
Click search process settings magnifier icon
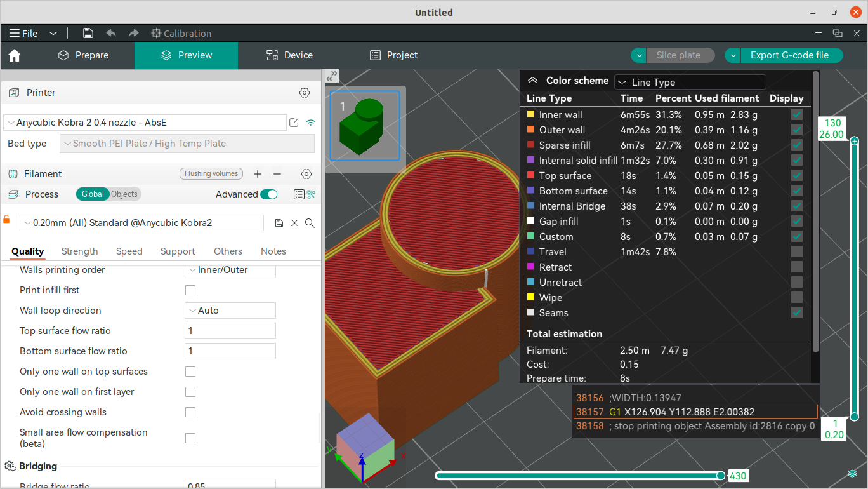(310, 223)
